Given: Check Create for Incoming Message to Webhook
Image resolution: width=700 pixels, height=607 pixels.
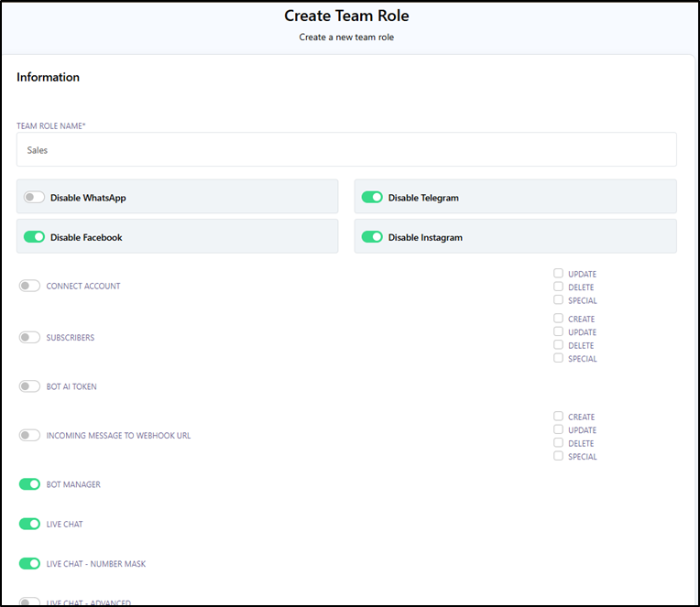Looking at the screenshot, I should pos(558,417).
